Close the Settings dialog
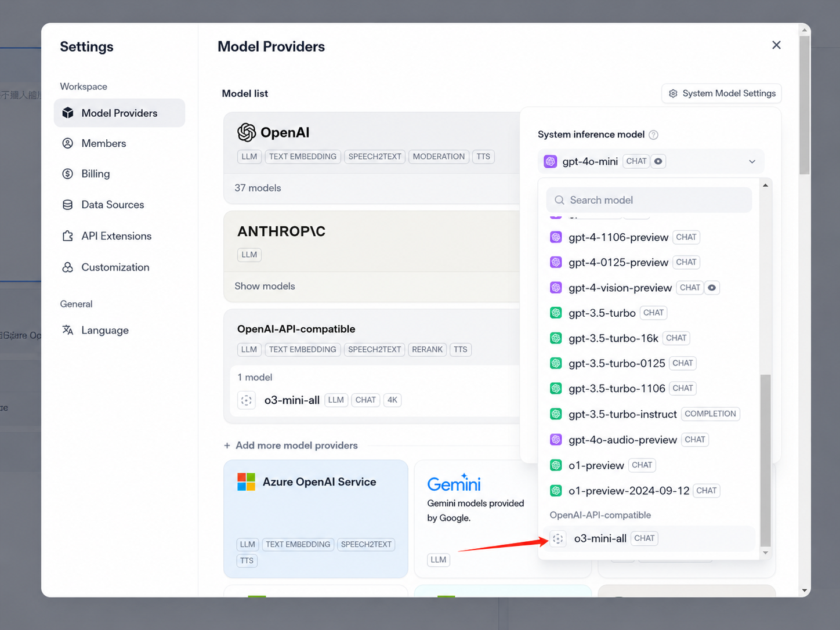Screen dimensions: 840x630 (776, 45)
